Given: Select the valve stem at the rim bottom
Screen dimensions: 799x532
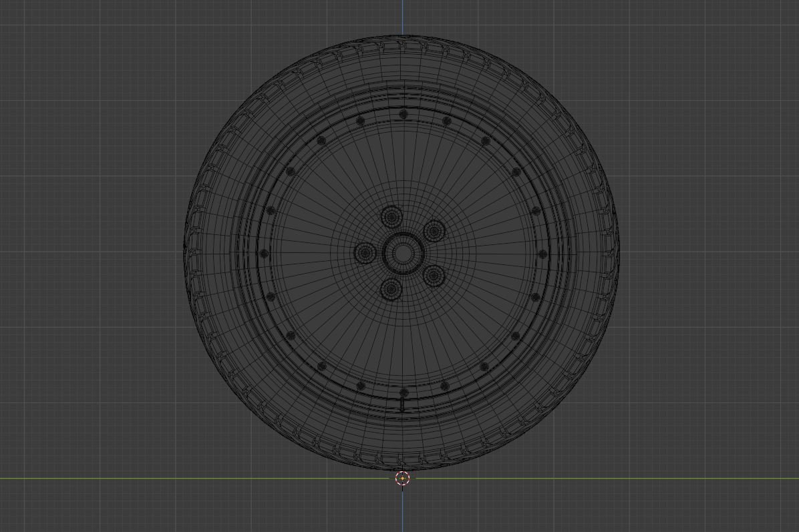Looking at the screenshot, I should [x=403, y=405].
